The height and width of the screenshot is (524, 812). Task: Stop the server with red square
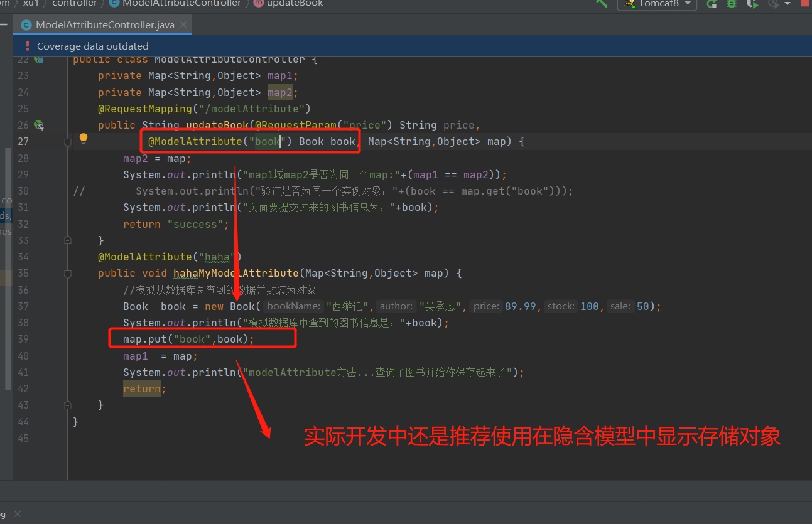[x=805, y=3]
